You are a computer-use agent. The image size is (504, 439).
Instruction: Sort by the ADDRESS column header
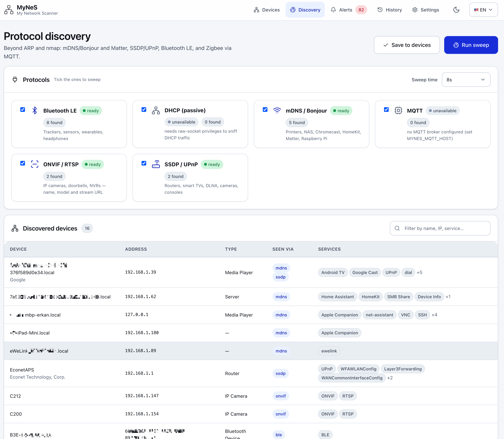[136, 249]
